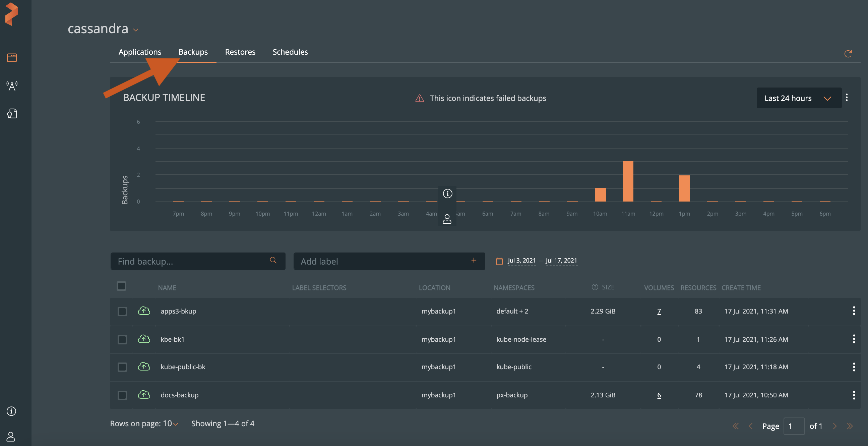
Task: Select the docs-backup row checkbox
Action: 122,395
